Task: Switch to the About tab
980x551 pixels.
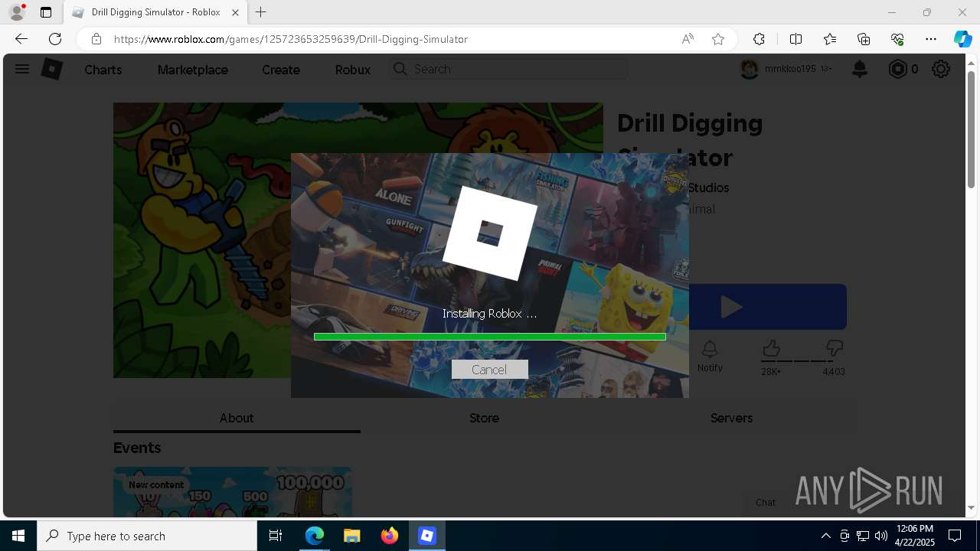Action: coord(237,418)
